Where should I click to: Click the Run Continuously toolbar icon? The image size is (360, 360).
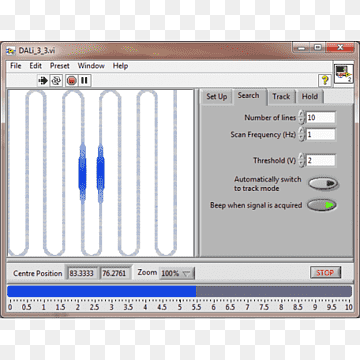56,80
